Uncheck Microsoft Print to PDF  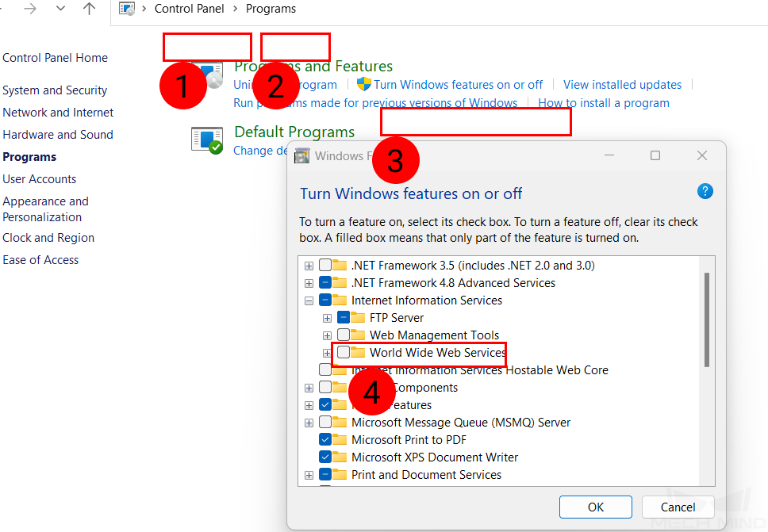click(325, 439)
